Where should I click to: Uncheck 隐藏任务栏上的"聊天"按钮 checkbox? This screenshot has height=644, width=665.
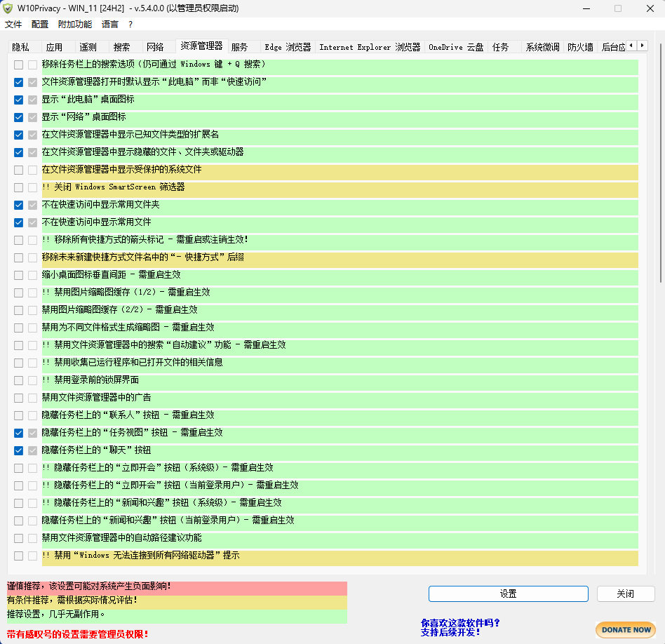(18, 450)
